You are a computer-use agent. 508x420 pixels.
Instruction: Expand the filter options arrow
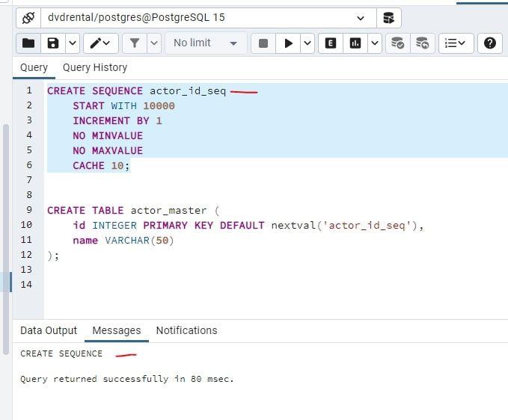point(154,43)
